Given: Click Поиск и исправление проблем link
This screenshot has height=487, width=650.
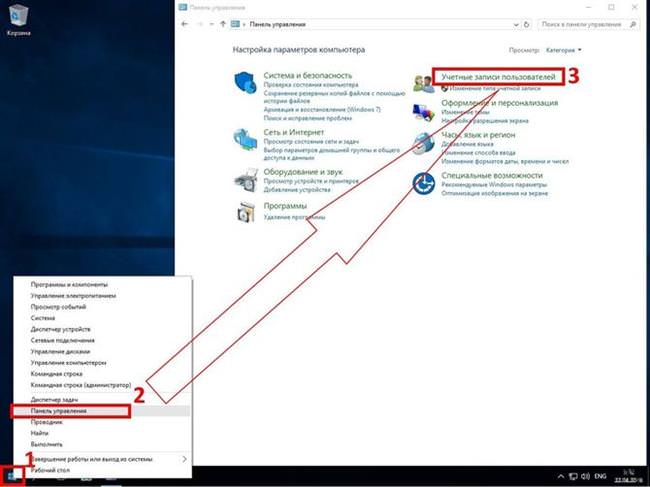Looking at the screenshot, I should click(308, 118).
